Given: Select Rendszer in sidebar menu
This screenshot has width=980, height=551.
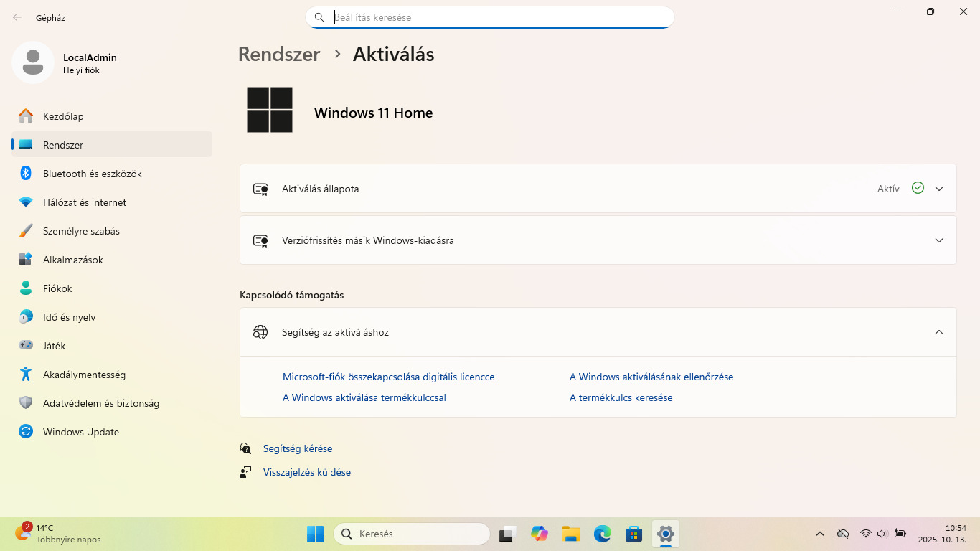Looking at the screenshot, I should [112, 145].
